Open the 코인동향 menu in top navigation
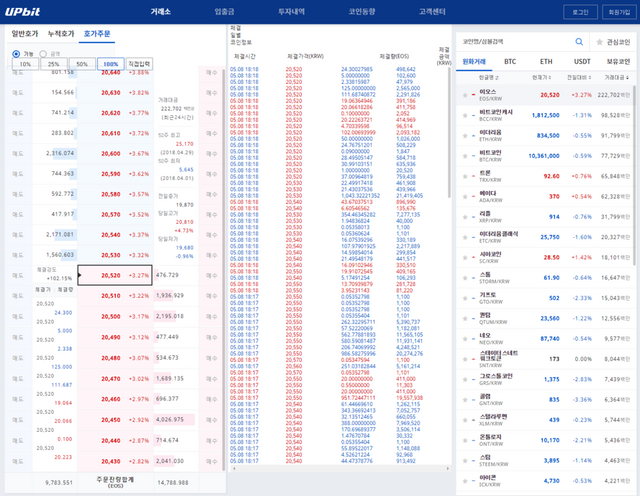 pyautogui.click(x=362, y=12)
